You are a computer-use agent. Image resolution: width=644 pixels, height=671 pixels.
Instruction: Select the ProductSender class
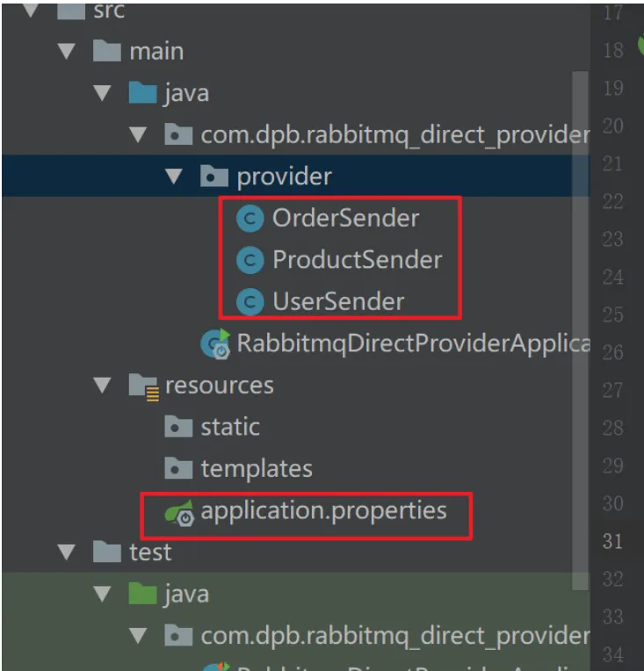click(357, 260)
